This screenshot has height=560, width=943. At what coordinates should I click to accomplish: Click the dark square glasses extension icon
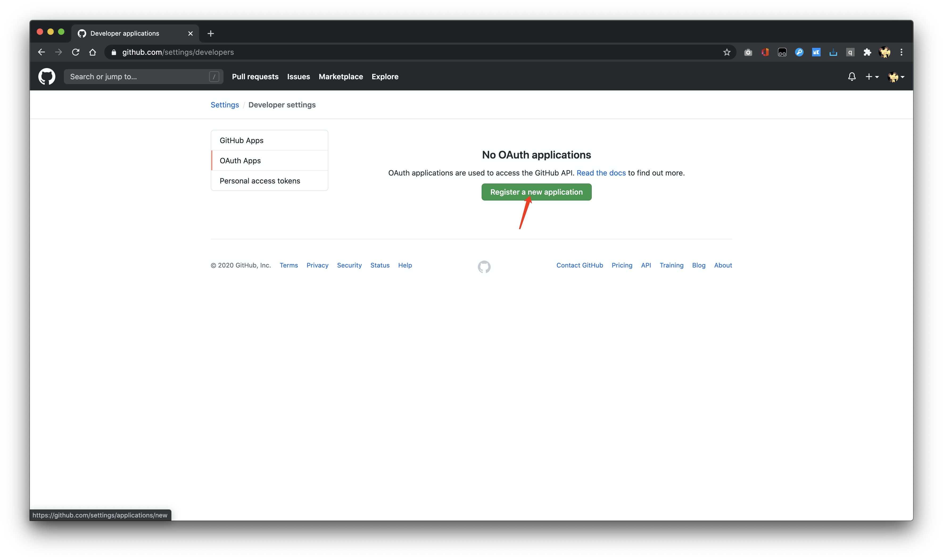point(782,52)
